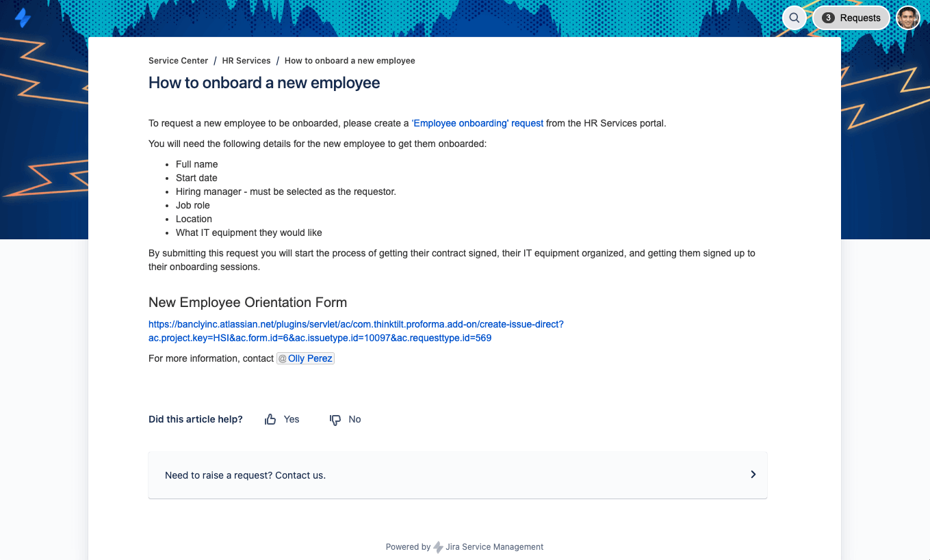Open the Olly Perez profile mention
Viewport: 930px width, 560px height.
tap(310, 358)
